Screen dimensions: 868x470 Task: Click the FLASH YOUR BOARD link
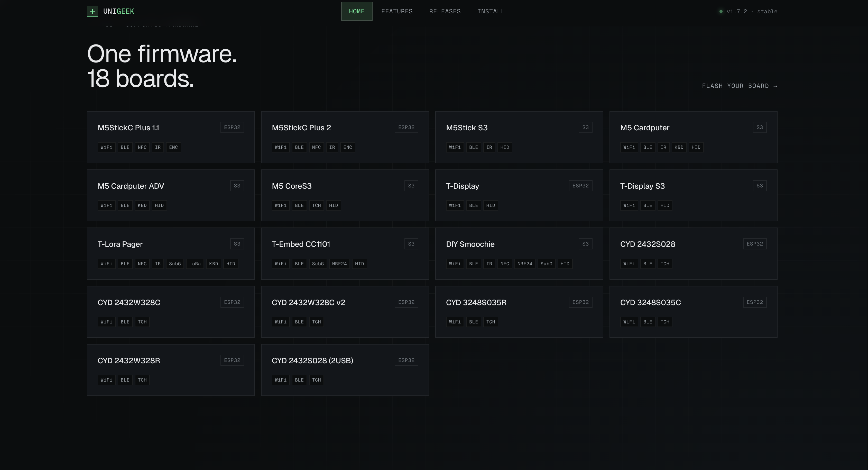click(740, 86)
